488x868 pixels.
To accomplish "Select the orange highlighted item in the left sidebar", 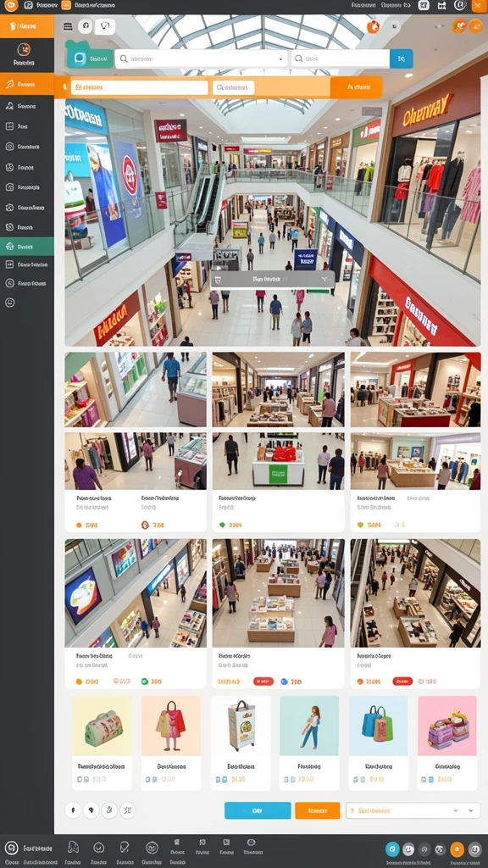I will (27, 85).
